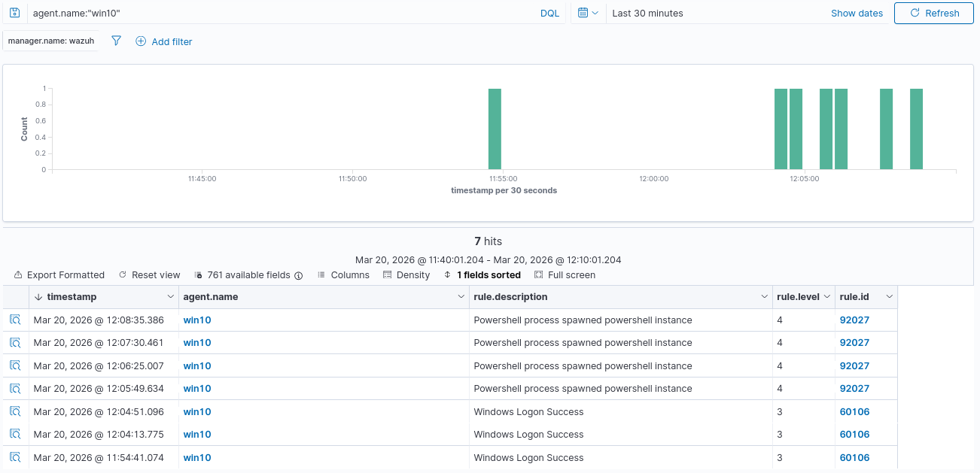The image size is (980, 473).
Task: Click the manager.name: wazuh filter pill
Action: [x=51, y=41]
